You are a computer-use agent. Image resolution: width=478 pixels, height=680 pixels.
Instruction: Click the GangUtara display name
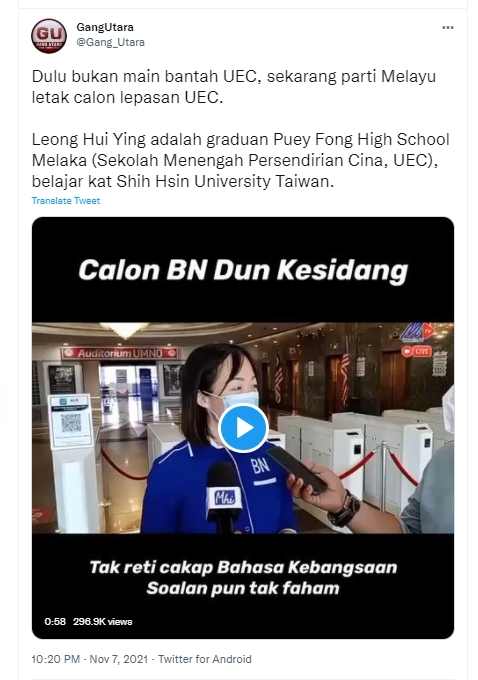(105, 27)
